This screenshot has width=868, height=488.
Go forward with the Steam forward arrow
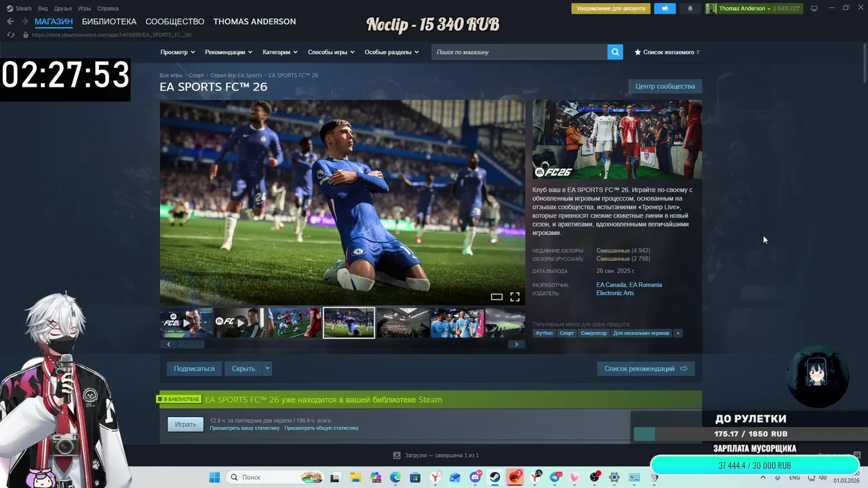point(24,22)
